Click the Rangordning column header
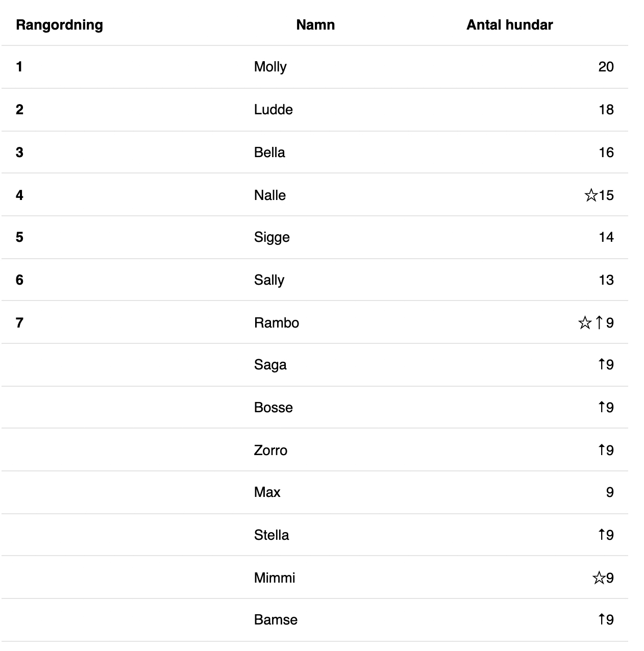The image size is (644, 651). pos(59,25)
